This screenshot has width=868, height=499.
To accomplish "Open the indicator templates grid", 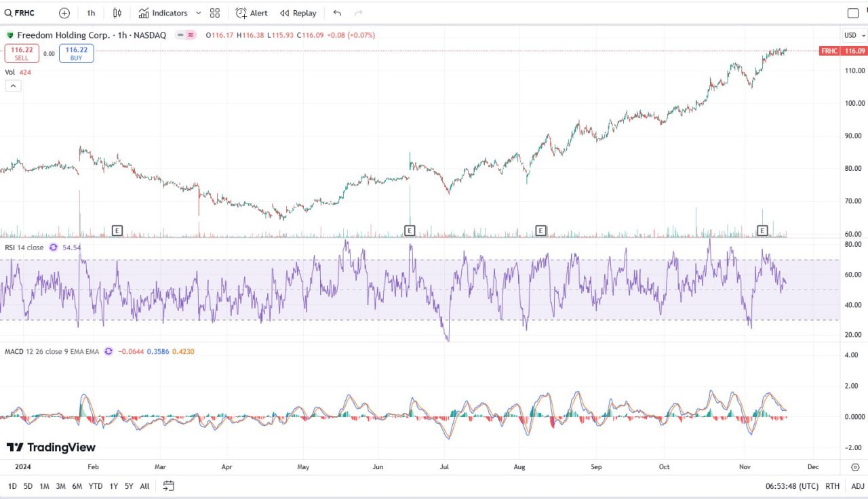I will (x=215, y=13).
